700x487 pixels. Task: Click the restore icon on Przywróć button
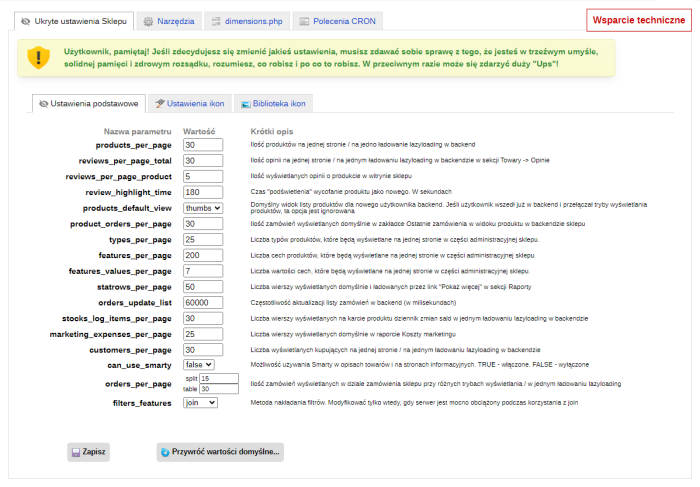(164, 453)
